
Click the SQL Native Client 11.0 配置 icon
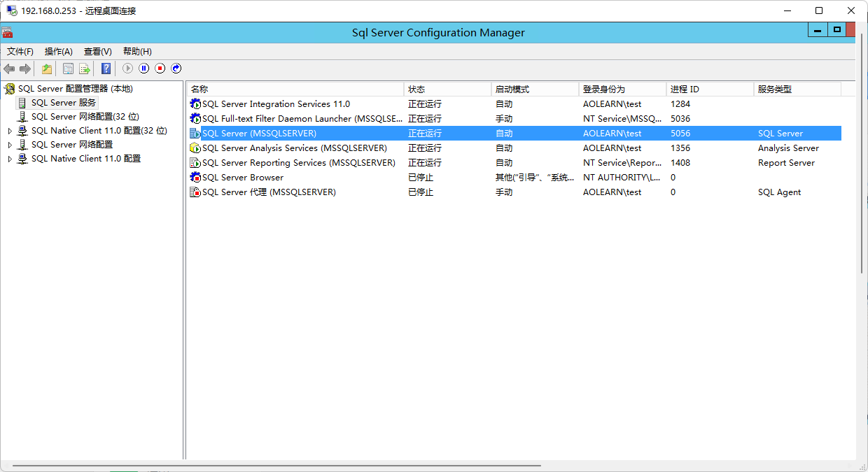[22, 159]
